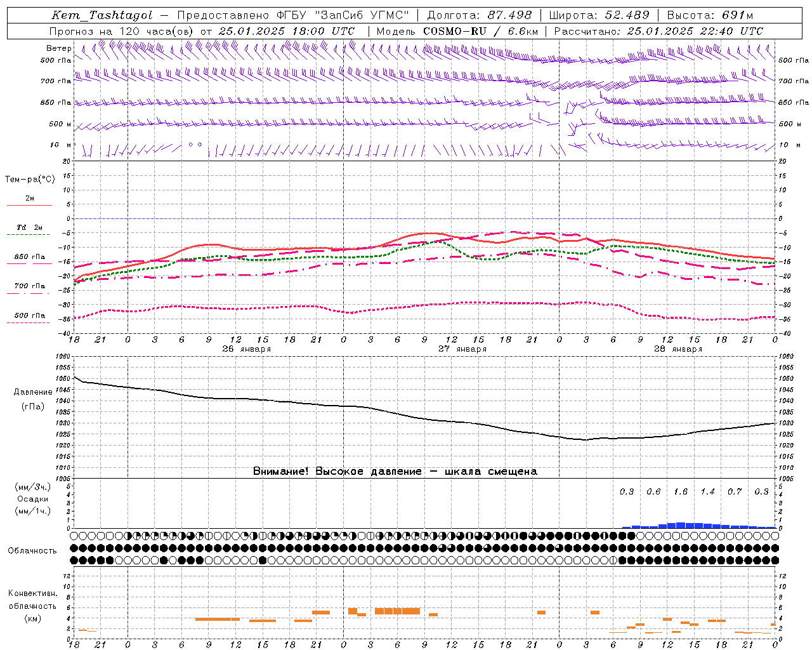Screen dimensions: 812x650
Task: Click the 'Ветер' wind panel label
Action: (59, 48)
